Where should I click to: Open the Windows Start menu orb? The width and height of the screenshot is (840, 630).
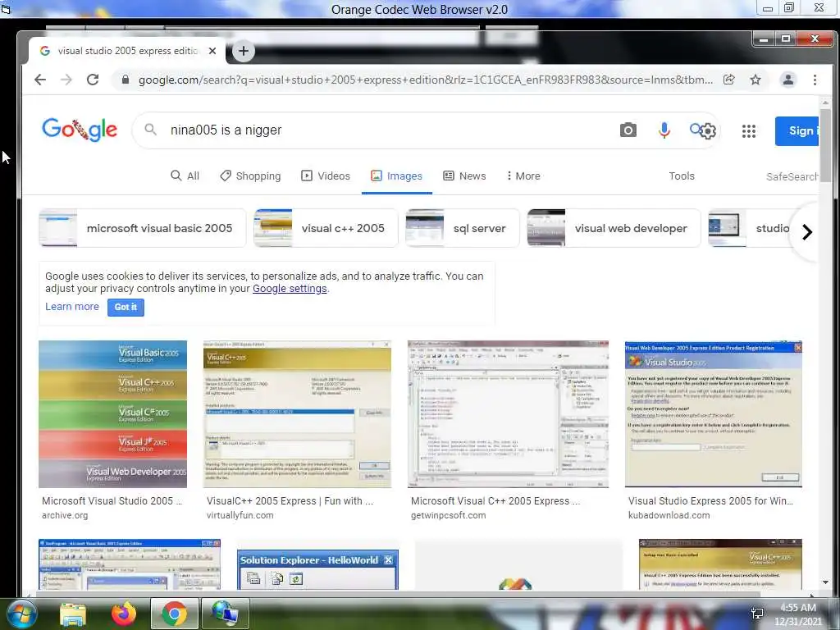(x=21, y=614)
